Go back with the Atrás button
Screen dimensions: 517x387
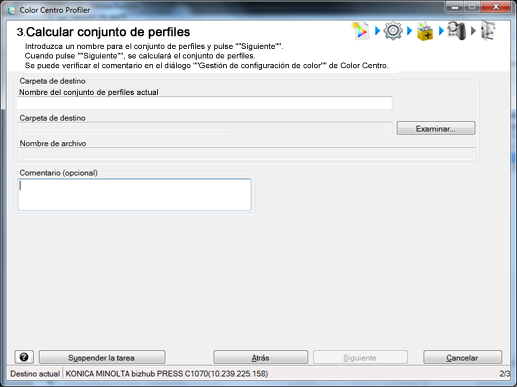(260, 357)
